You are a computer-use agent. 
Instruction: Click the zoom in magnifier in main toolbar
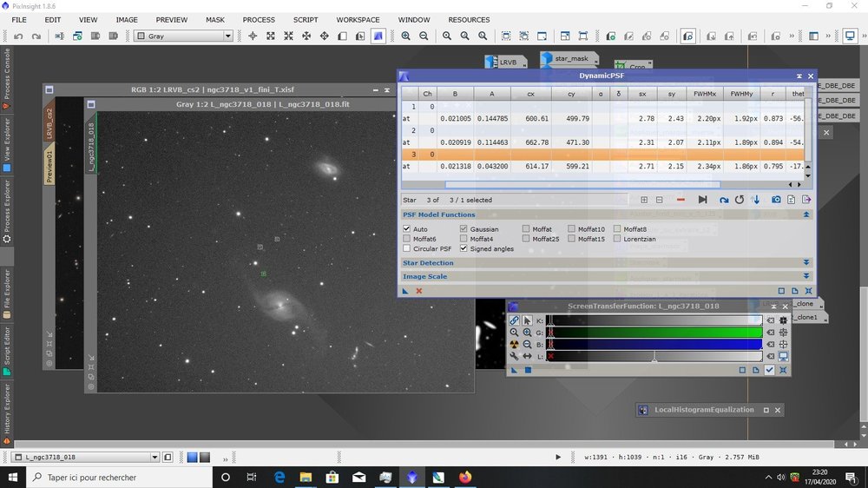(405, 36)
